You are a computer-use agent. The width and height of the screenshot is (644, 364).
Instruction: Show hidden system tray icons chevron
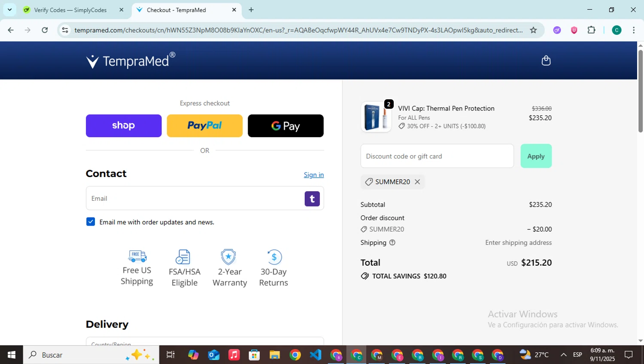(563, 355)
